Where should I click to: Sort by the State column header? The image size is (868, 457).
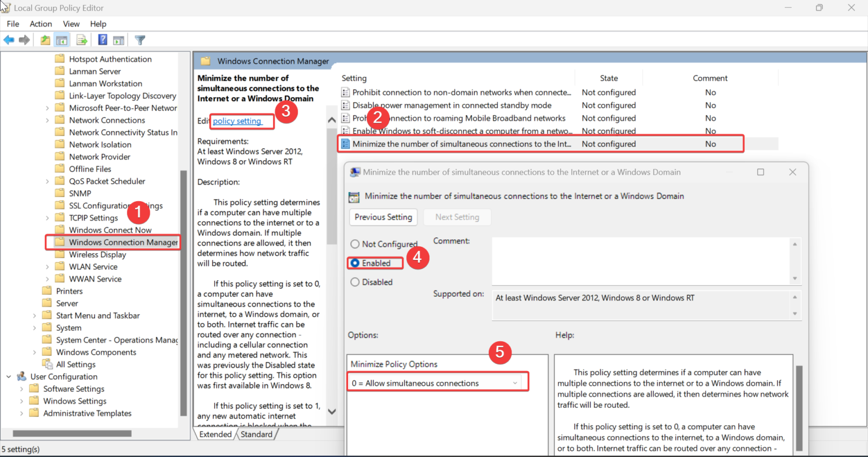(609, 78)
